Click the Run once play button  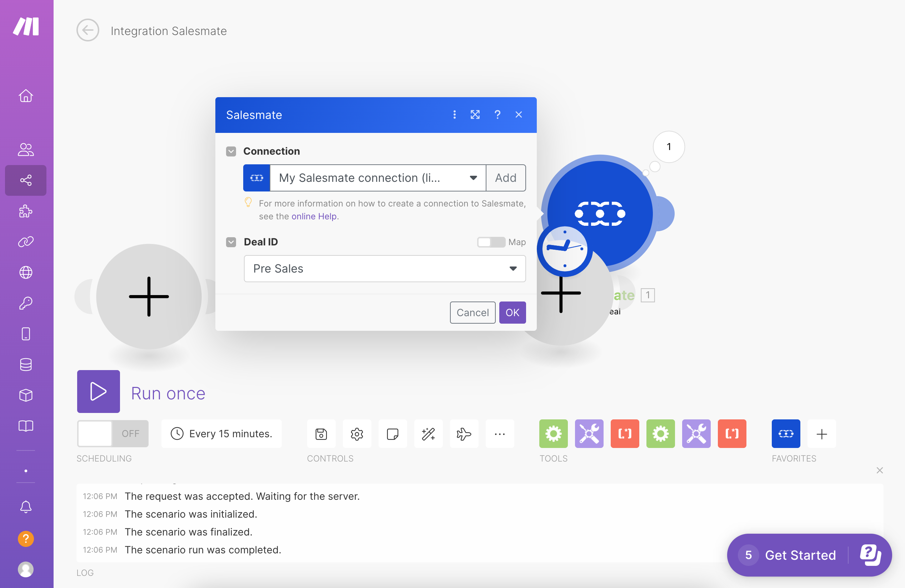pos(99,392)
